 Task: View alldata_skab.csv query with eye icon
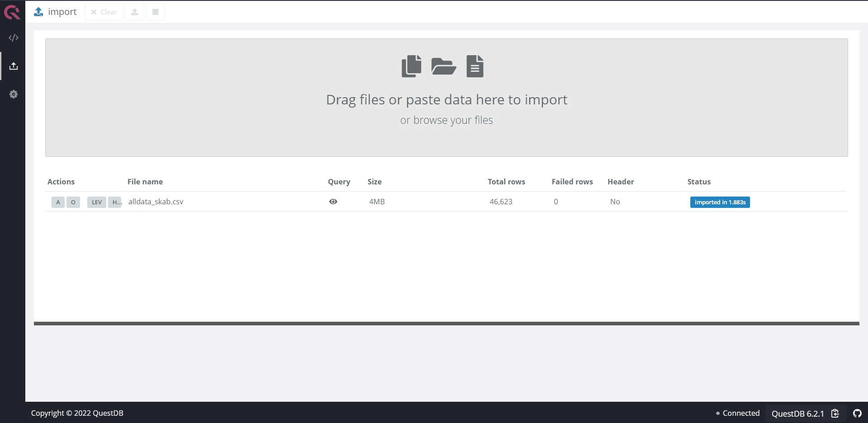(333, 202)
